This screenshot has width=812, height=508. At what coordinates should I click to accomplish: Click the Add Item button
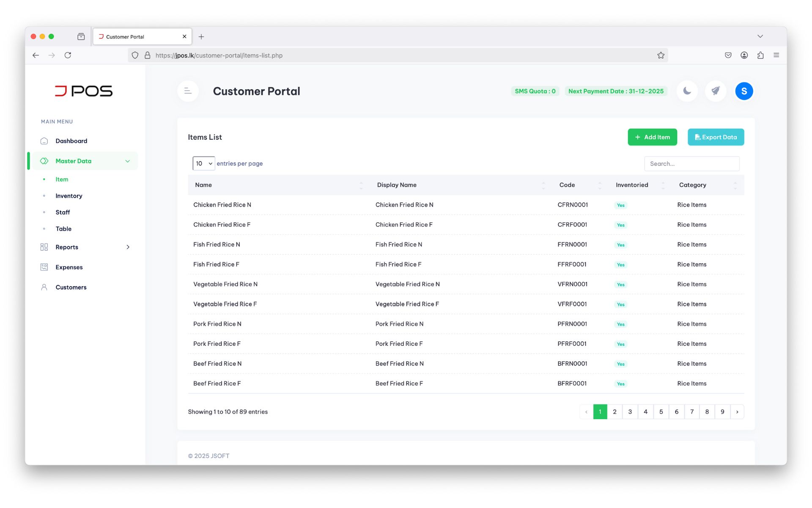click(x=652, y=137)
